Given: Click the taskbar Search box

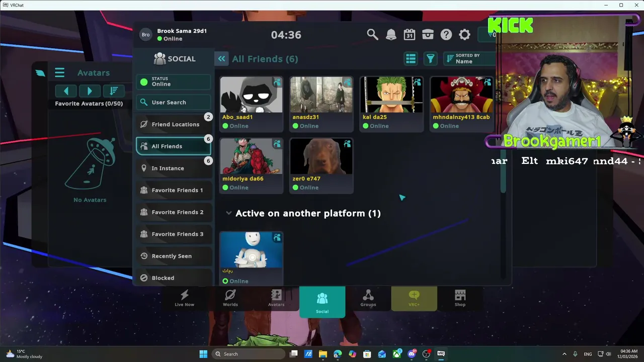Looking at the screenshot, I should click(x=249, y=354).
